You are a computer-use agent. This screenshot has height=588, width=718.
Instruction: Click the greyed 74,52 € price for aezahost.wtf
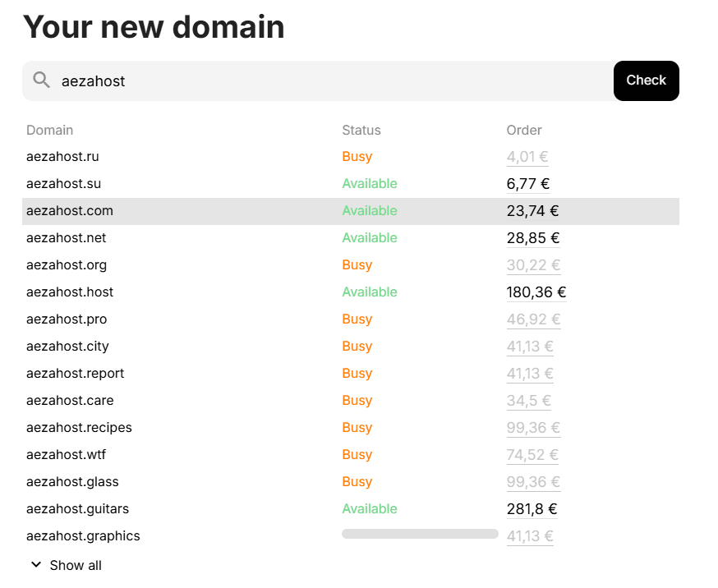pyautogui.click(x=532, y=455)
